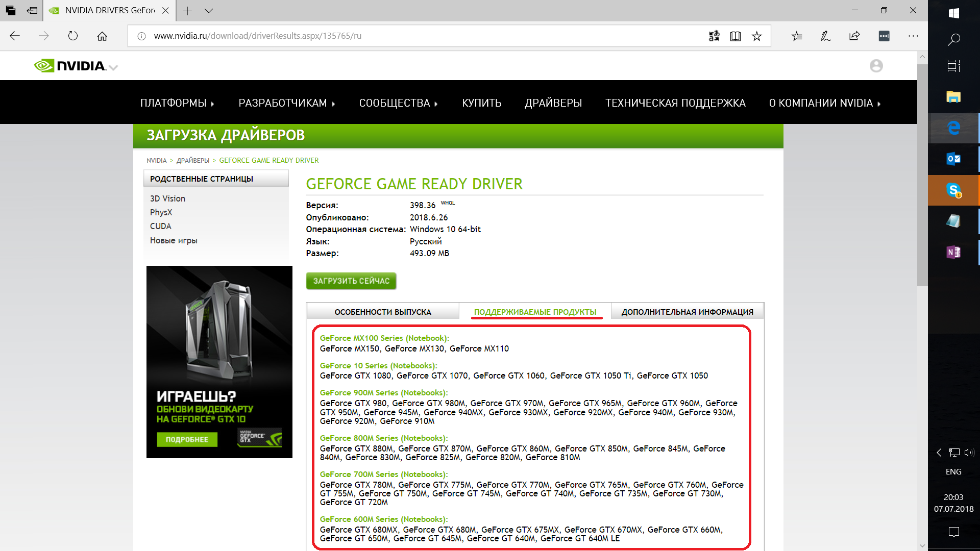Image resolution: width=980 pixels, height=551 pixels.
Task: Click the volume icon in tray
Action: 969,453
